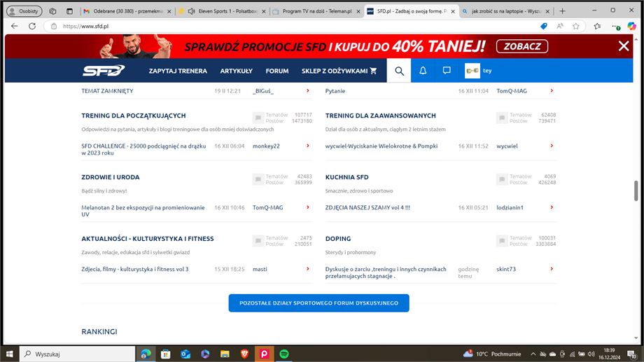Open the notifications bell icon
This screenshot has height=362, width=644.
423,71
